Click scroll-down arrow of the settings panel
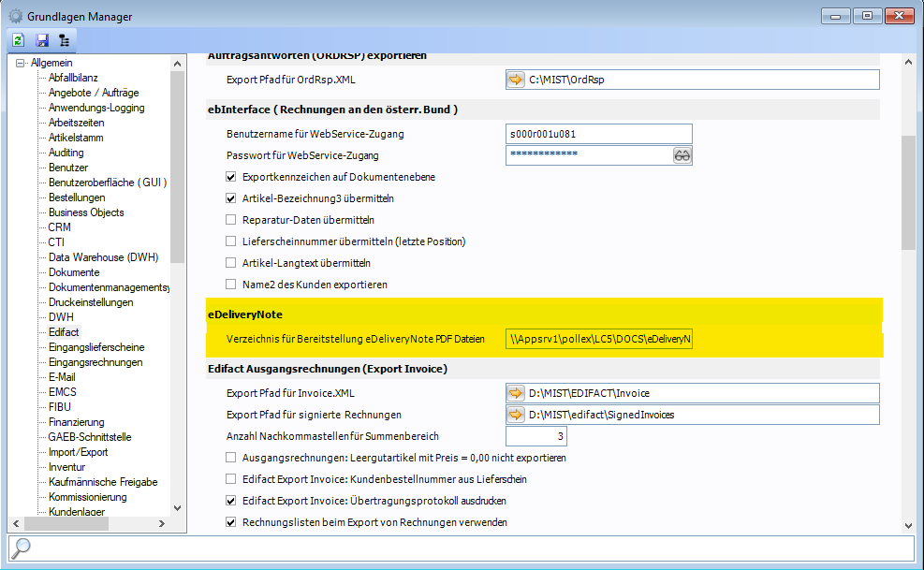Screen dimensions: 924x570 pyautogui.click(x=907, y=526)
